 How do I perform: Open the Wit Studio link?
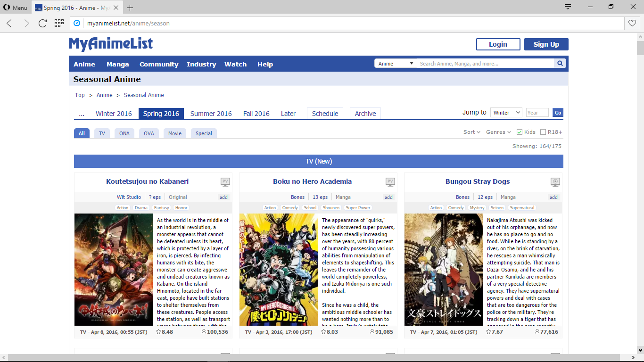coord(129,197)
